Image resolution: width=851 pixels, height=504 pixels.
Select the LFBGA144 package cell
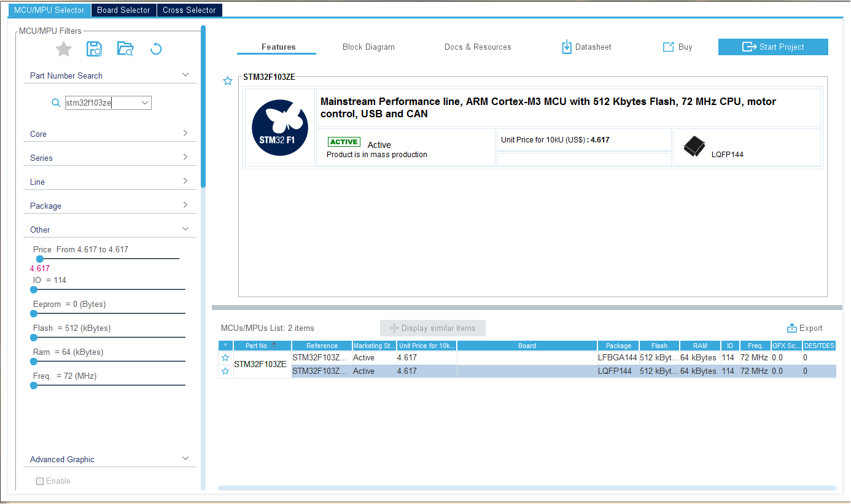tap(618, 357)
